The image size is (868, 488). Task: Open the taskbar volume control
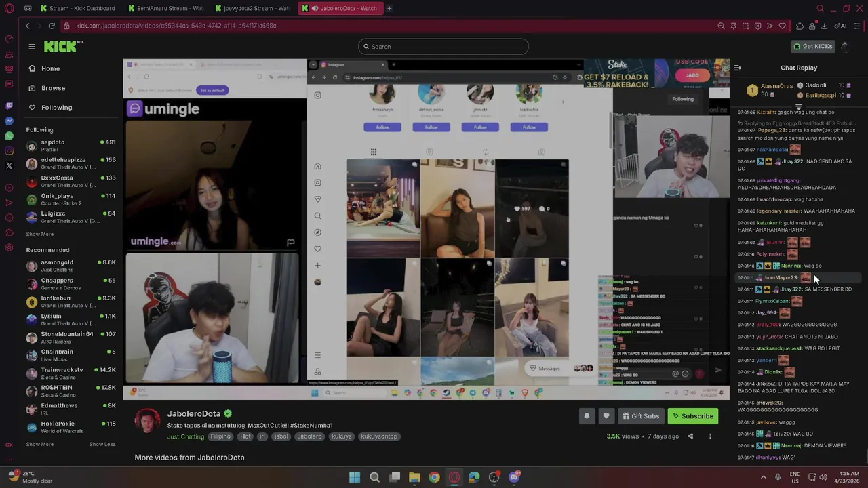click(x=823, y=477)
